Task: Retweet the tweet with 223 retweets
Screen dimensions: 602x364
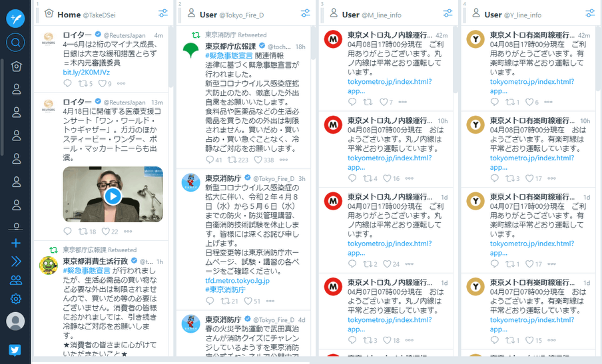Action: coord(238,160)
